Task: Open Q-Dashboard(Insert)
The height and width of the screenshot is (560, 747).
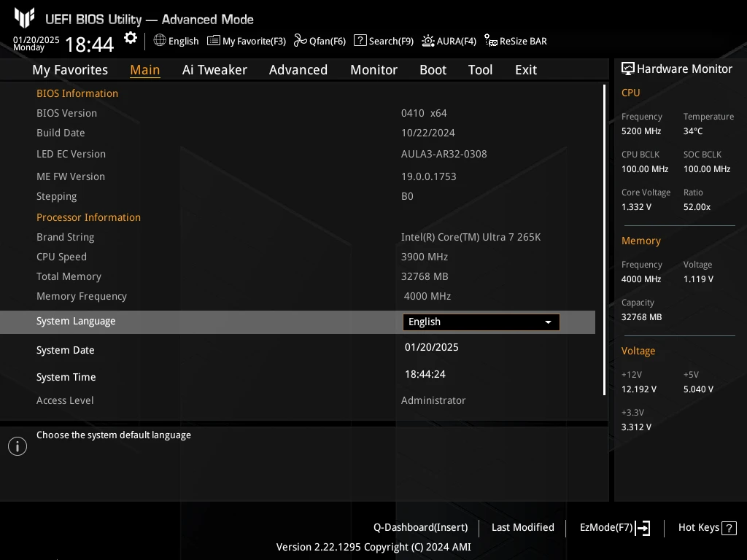Action: coord(421,528)
